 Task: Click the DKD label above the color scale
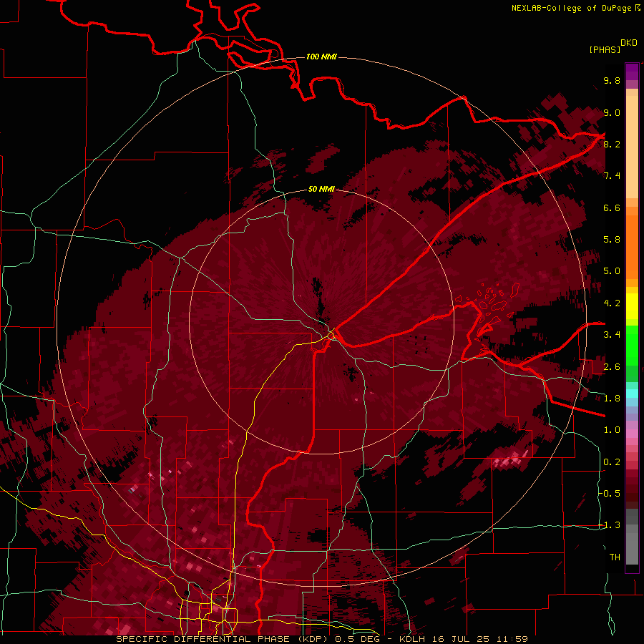click(x=629, y=43)
